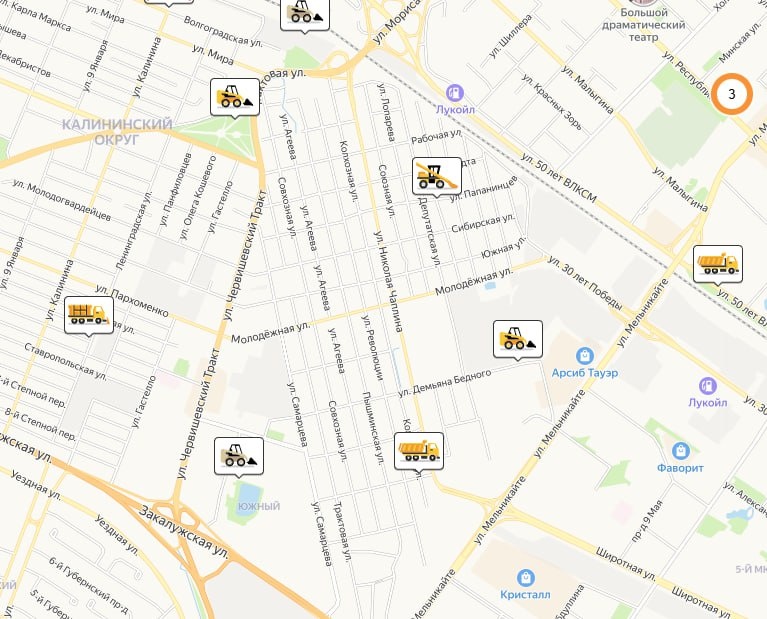
Task: Select the ЮЖНЫЙ park label
Action: pyautogui.click(x=259, y=505)
